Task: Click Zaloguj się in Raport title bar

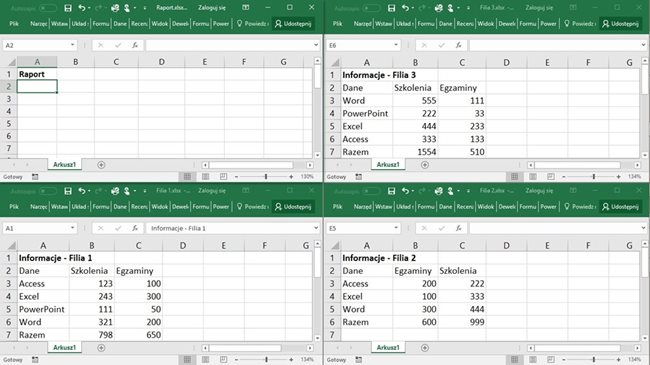Action: [212, 8]
